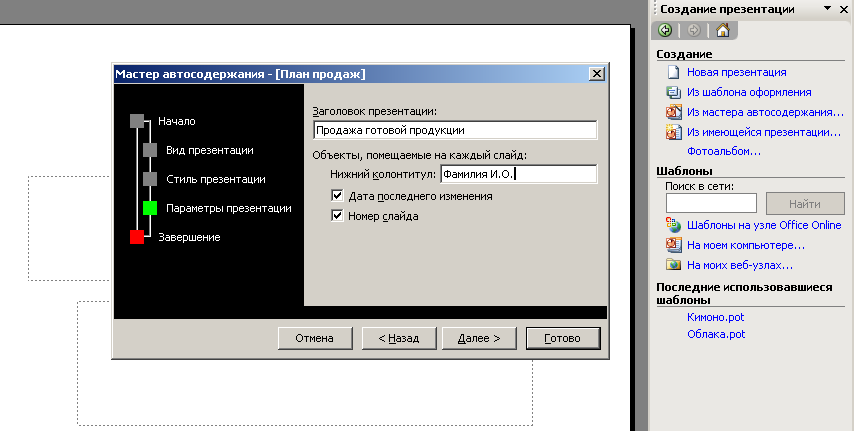Viewport: 854px width, 431px height.
Task: Click the Отмена button
Action: [315, 338]
